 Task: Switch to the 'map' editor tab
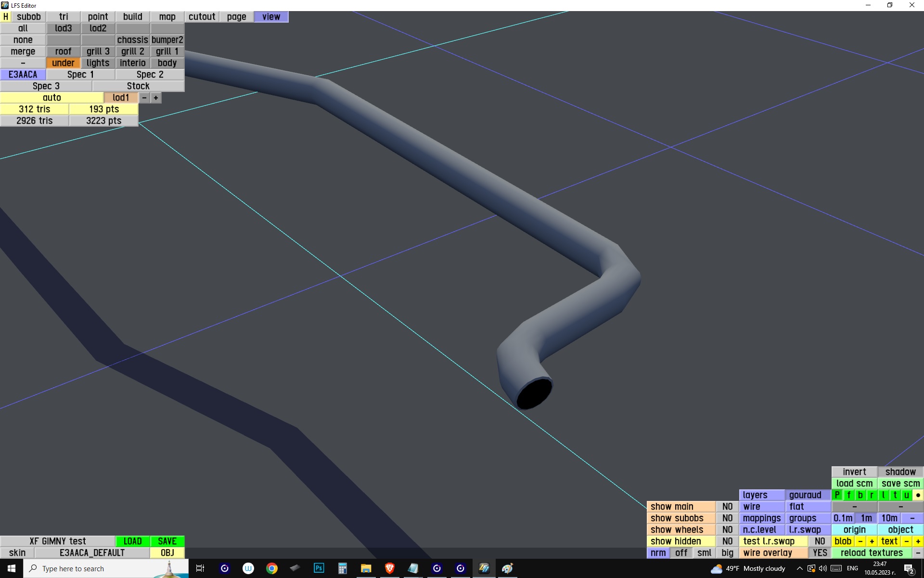pos(167,17)
